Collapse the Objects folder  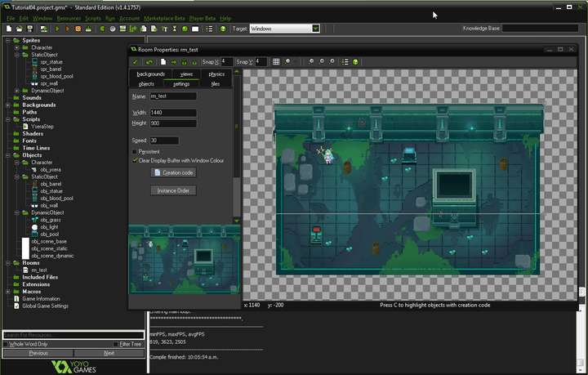pos(8,155)
